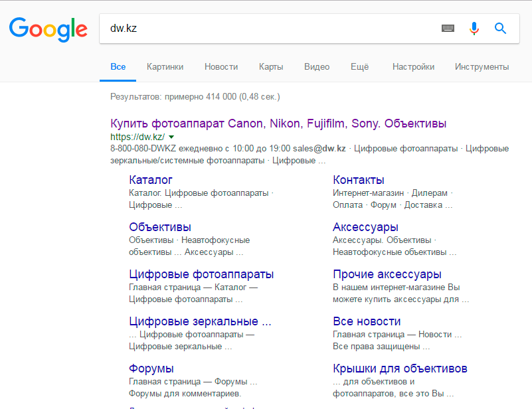Click text Аксессуары. Объективы ·
The height and width of the screenshot is (409, 532).
coord(385,240)
